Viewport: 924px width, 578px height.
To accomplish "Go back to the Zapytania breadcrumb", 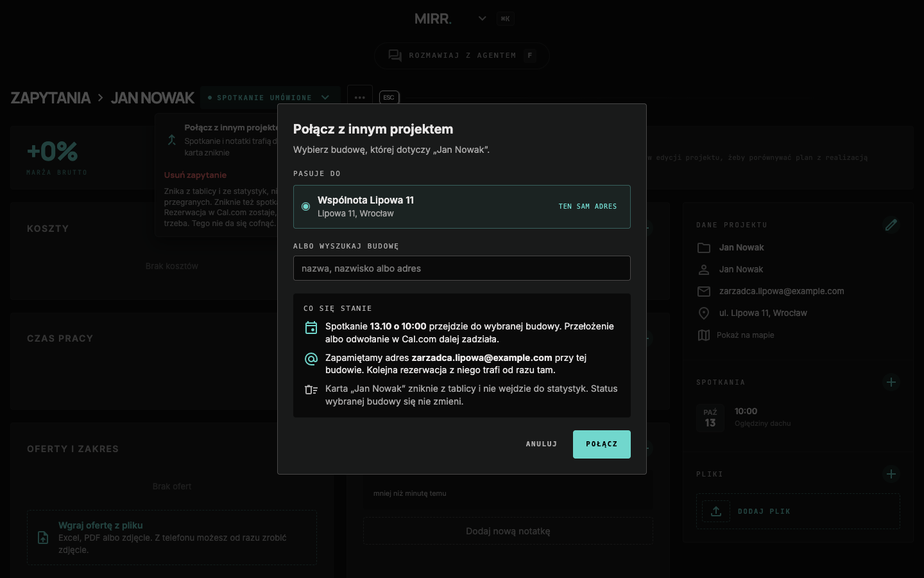I will [x=51, y=98].
